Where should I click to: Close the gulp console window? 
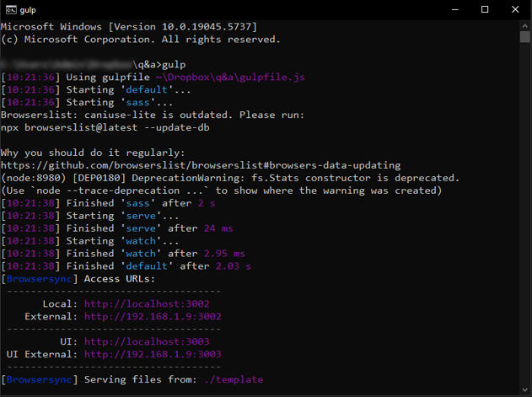[515, 10]
